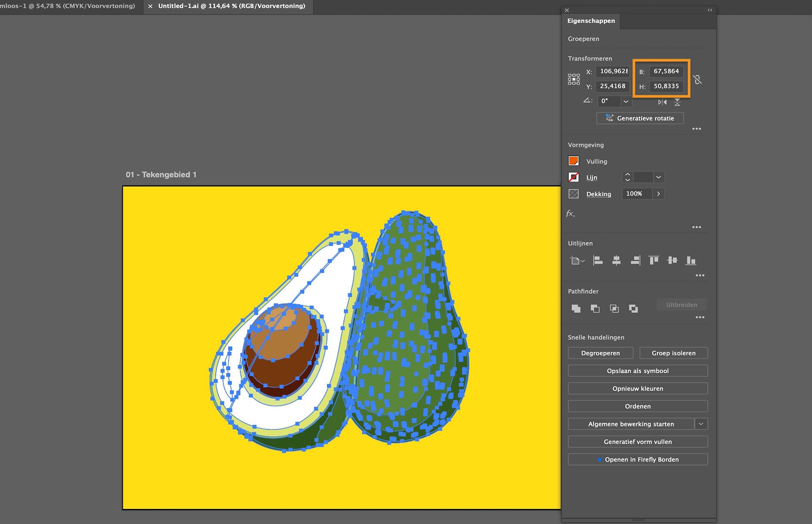The height and width of the screenshot is (524, 812).
Task: Click vertical align center icon
Action: 672,261
